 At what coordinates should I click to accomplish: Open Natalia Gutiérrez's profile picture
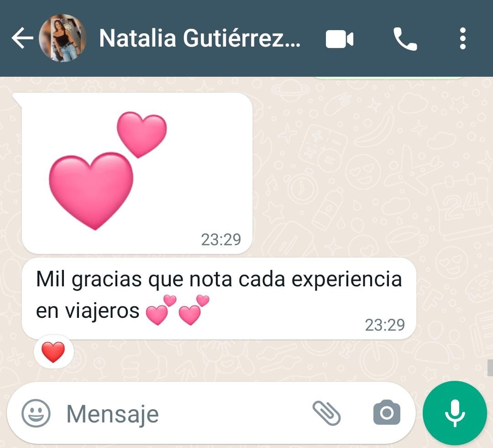coord(62,38)
